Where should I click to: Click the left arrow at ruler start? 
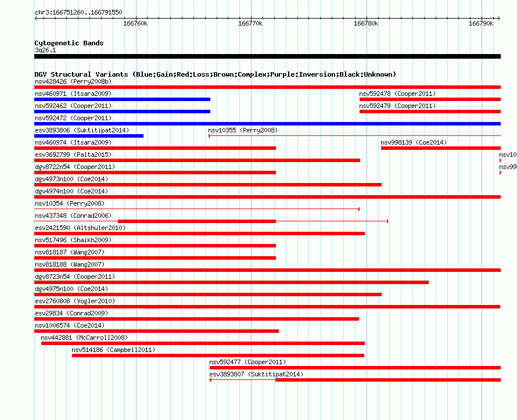pos(36,18)
